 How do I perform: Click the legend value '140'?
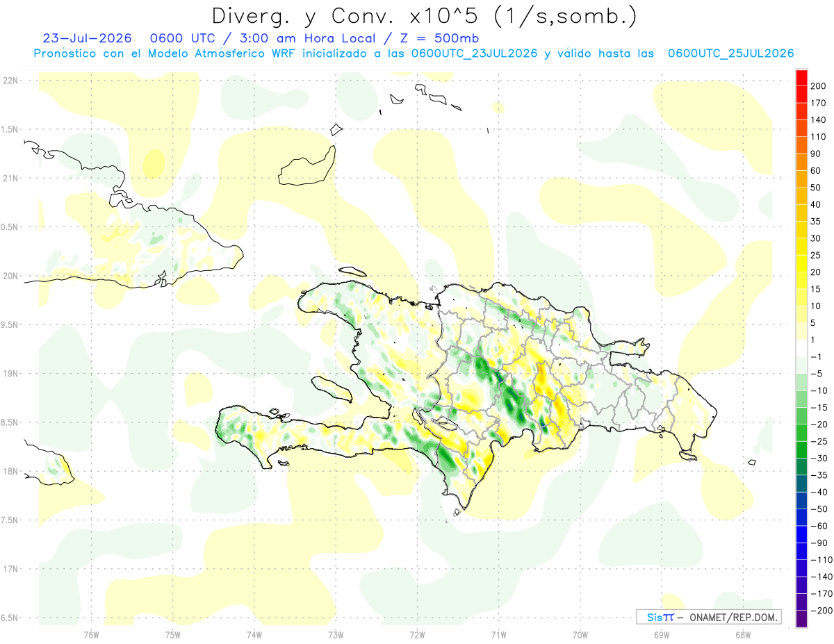(818, 120)
